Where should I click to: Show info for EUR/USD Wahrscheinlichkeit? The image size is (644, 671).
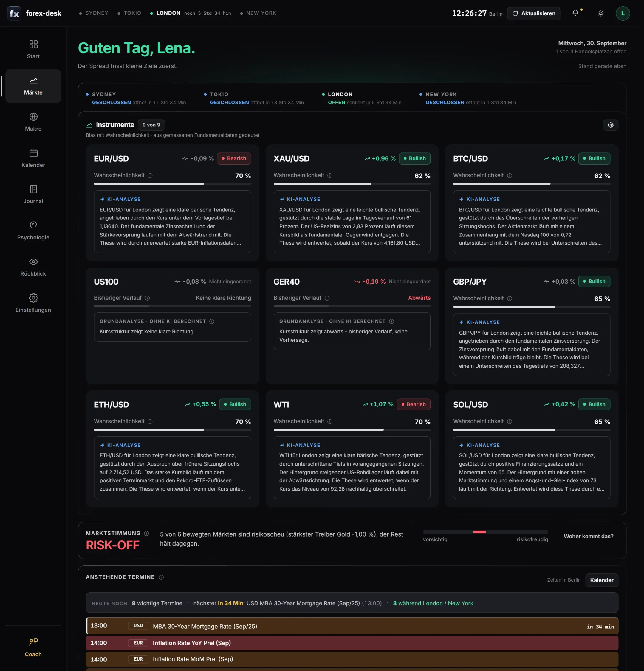pyautogui.click(x=150, y=176)
